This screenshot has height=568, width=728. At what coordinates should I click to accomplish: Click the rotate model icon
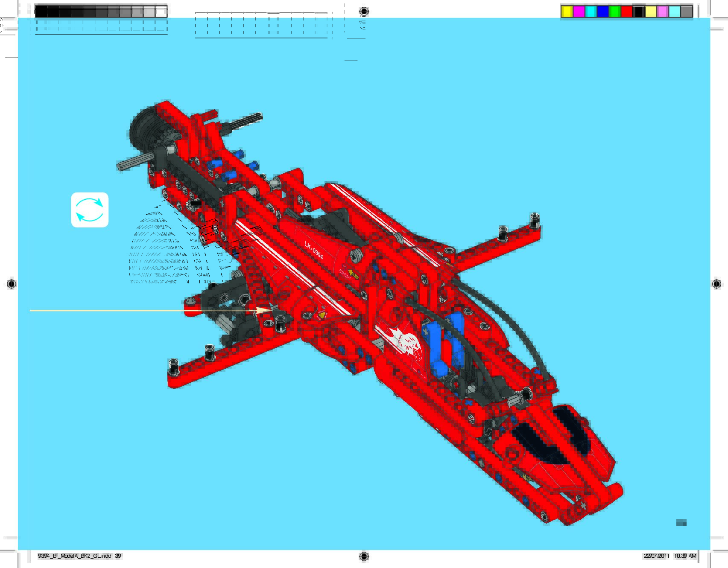click(90, 210)
